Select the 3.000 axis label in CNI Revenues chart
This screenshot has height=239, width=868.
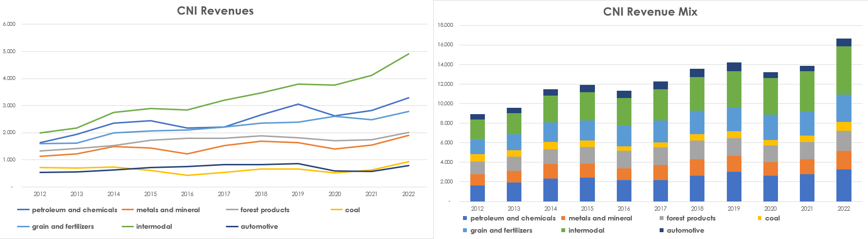[x=9, y=105]
